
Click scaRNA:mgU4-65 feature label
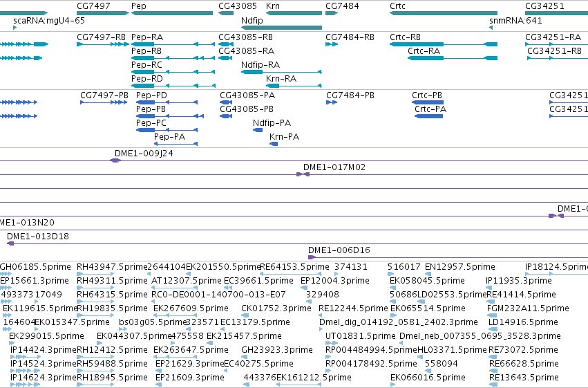(x=49, y=20)
